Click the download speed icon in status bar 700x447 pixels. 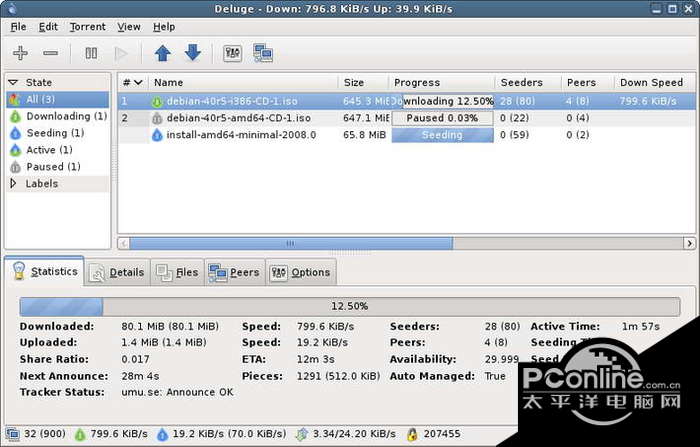pos(80,434)
